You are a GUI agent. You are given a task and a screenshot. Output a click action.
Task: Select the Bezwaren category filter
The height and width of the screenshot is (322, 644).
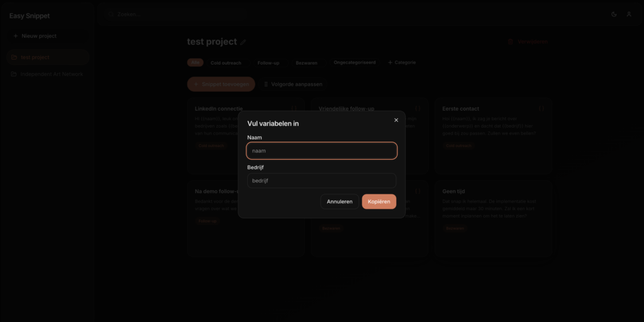[x=306, y=63]
